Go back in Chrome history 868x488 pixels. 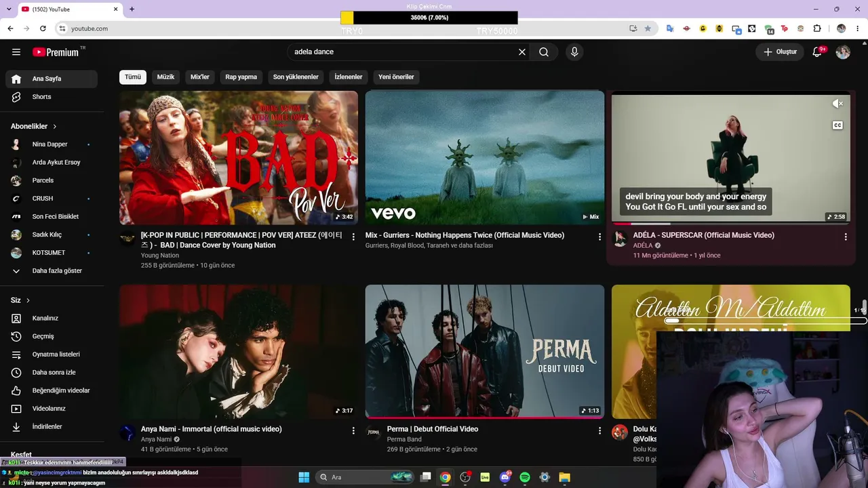pyautogui.click(x=10, y=28)
